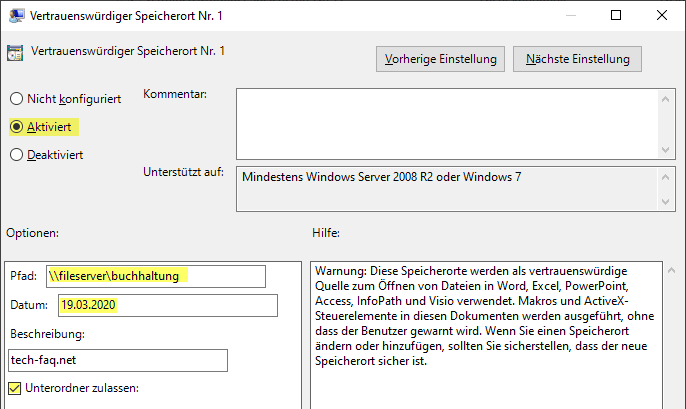
Task: Select the Aktiviert radio button
Action: [x=17, y=127]
